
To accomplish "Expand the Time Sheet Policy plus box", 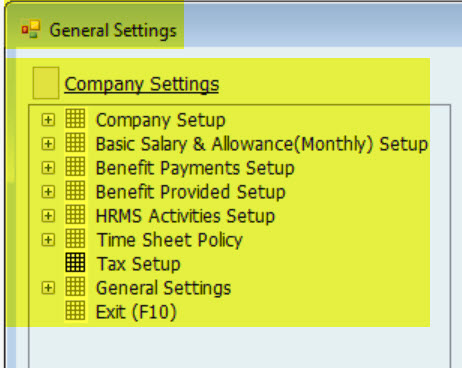I will 48,240.
